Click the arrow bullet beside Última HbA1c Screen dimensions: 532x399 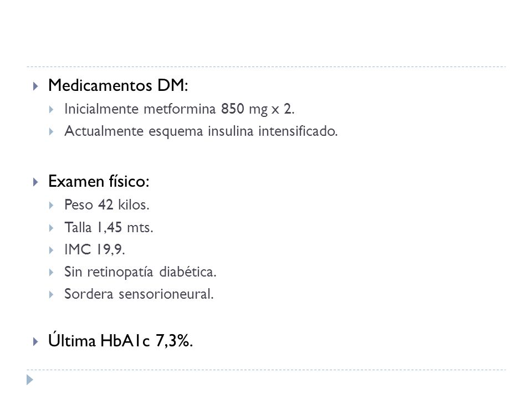point(35,342)
